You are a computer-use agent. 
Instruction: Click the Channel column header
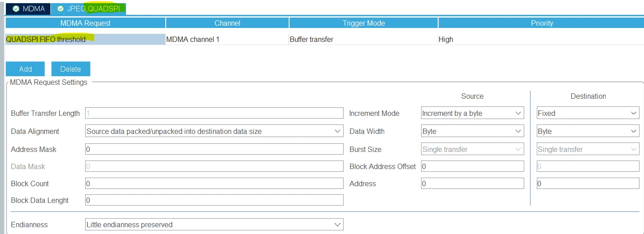click(x=227, y=23)
